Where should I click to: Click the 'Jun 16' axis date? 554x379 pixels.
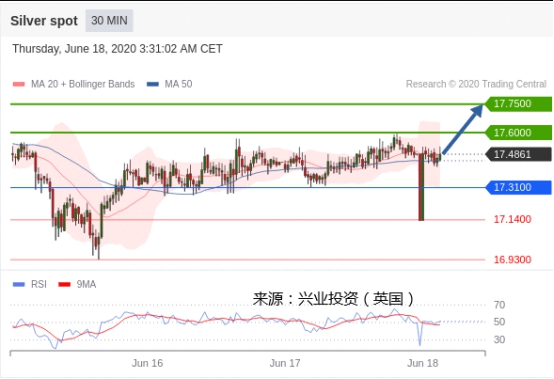tap(147, 363)
